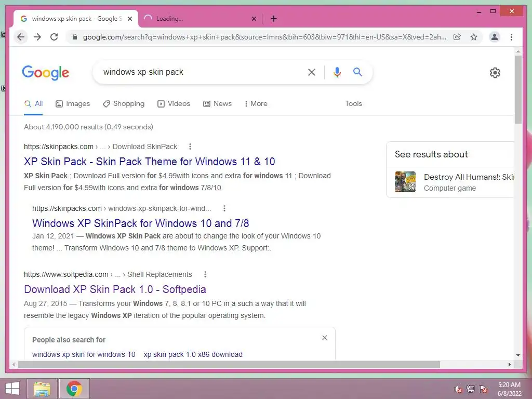Click the https://www.softpedia.com Shell Replacements breadcrumb

click(108, 274)
